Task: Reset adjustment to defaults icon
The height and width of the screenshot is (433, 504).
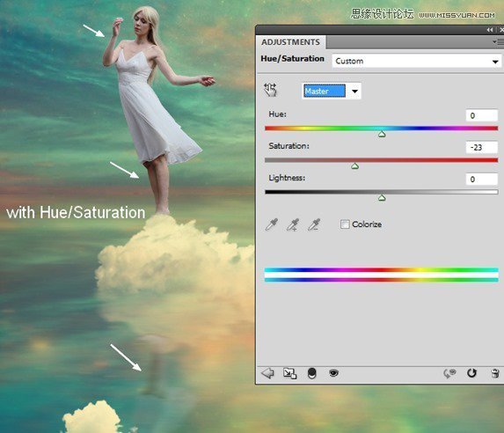Action: pyautogui.click(x=471, y=373)
